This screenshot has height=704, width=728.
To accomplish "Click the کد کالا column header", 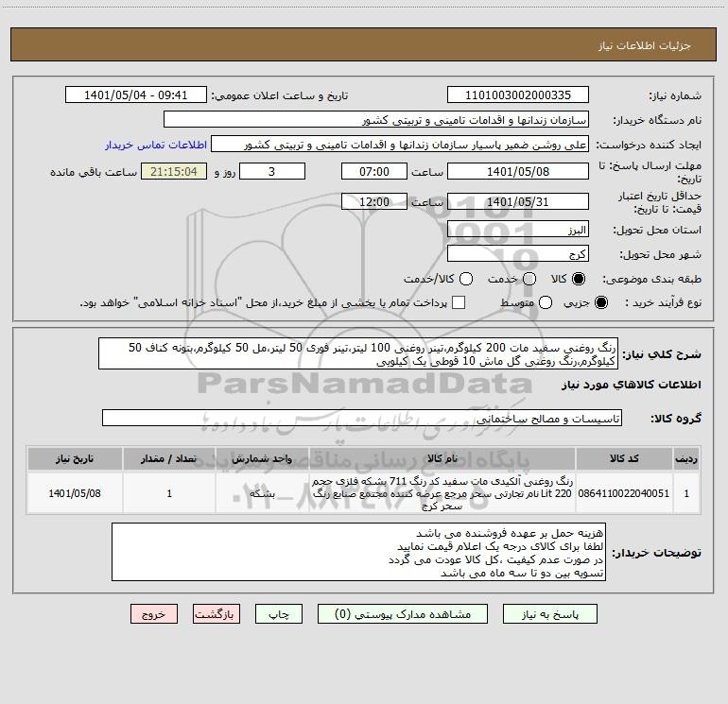I will pyautogui.click(x=624, y=458).
